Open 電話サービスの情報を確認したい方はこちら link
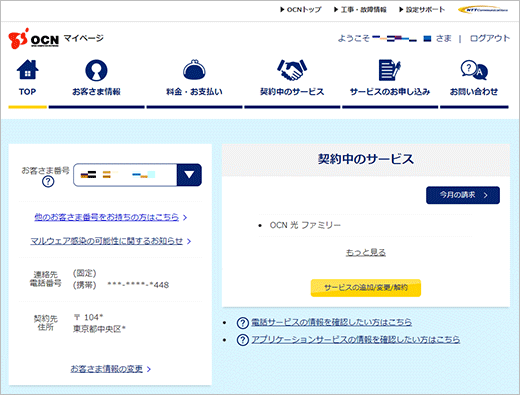The image size is (520, 395). tap(331, 322)
